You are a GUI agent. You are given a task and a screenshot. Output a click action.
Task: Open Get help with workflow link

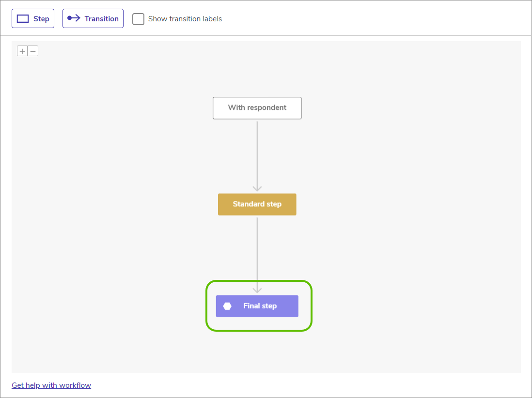tap(51, 385)
